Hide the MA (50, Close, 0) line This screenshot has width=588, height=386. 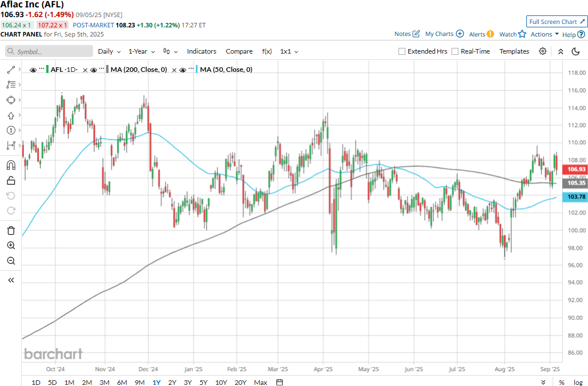tap(183, 70)
